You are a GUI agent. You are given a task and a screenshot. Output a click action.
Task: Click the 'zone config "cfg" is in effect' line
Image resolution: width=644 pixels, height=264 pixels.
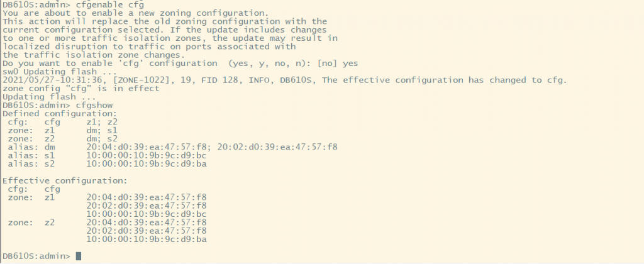(81, 89)
